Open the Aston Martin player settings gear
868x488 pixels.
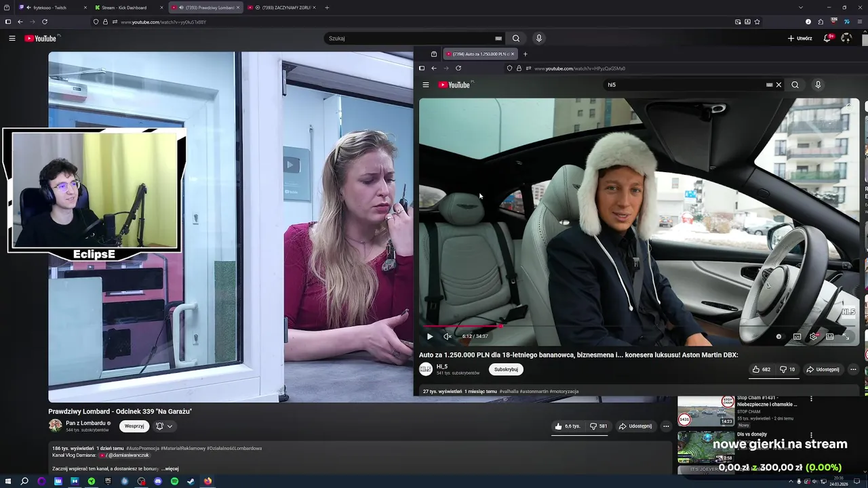coord(813,336)
